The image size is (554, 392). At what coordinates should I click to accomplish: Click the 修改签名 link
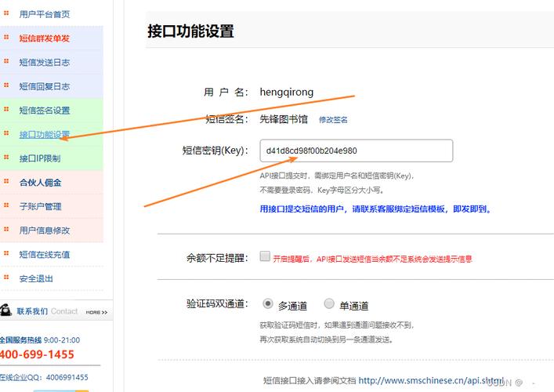click(333, 120)
